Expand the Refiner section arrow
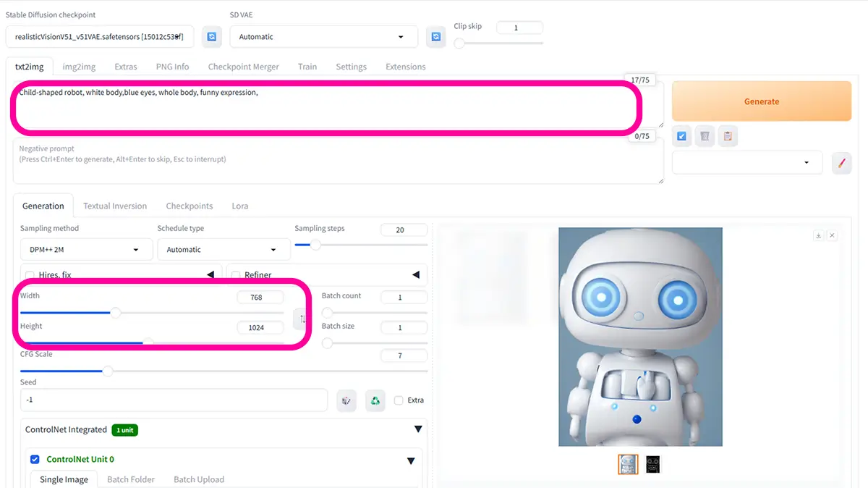 [416, 275]
